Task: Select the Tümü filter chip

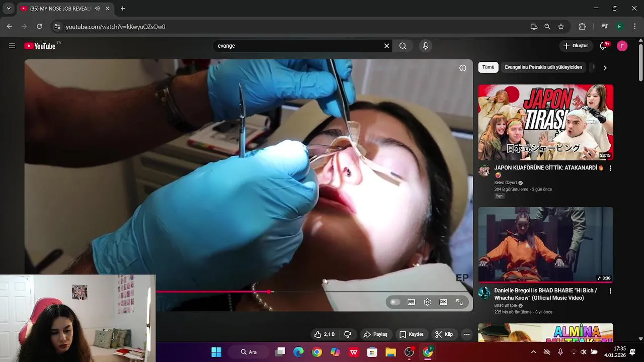Action: [489, 67]
